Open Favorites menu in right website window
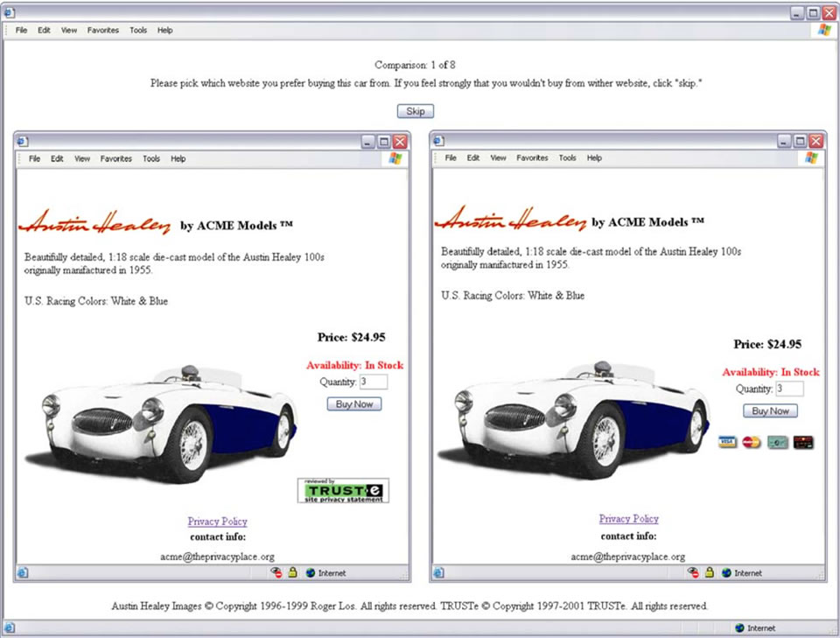This screenshot has height=638, width=840. coord(532,158)
